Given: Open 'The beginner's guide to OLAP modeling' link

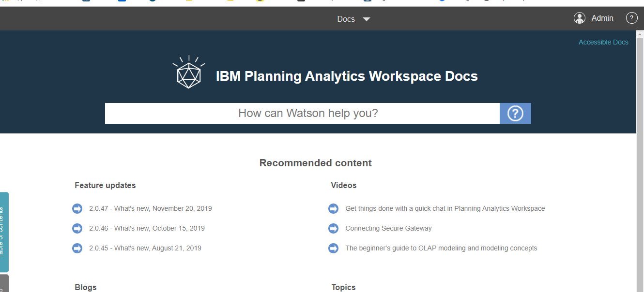Looking at the screenshot, I should (441, 248).
